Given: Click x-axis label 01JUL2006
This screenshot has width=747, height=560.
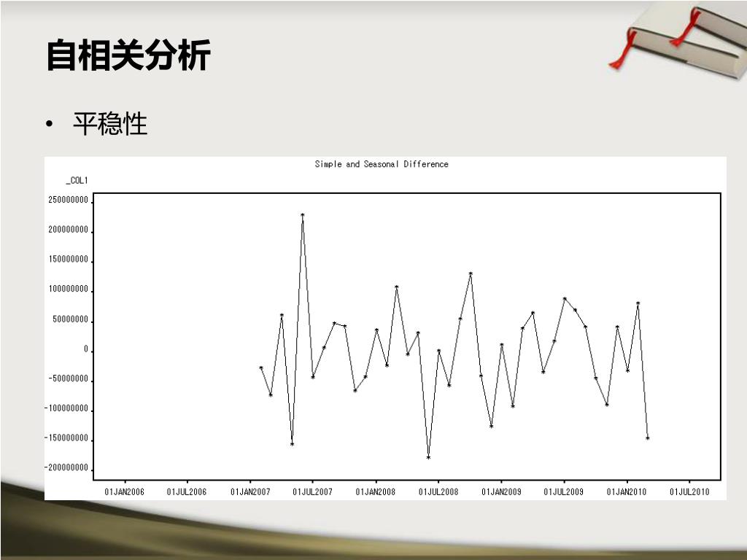Looking at the screenshot, I should [x=187, y=492].
